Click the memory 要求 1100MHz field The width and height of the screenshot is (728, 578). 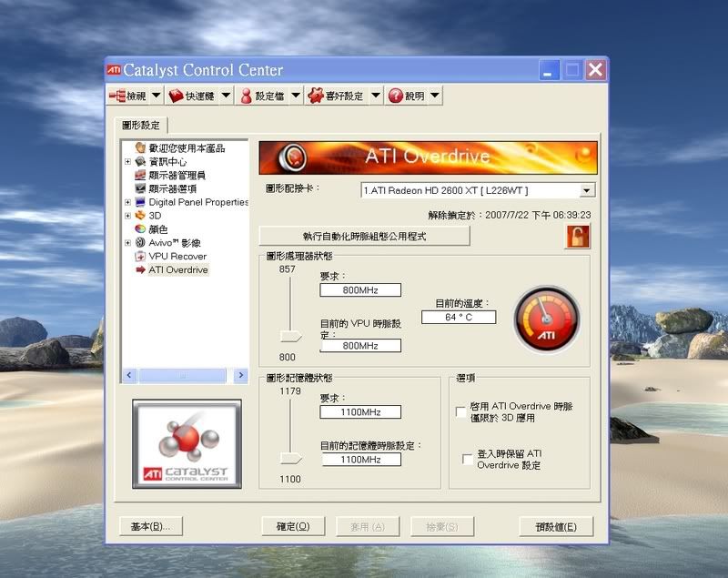click(360, 411)
